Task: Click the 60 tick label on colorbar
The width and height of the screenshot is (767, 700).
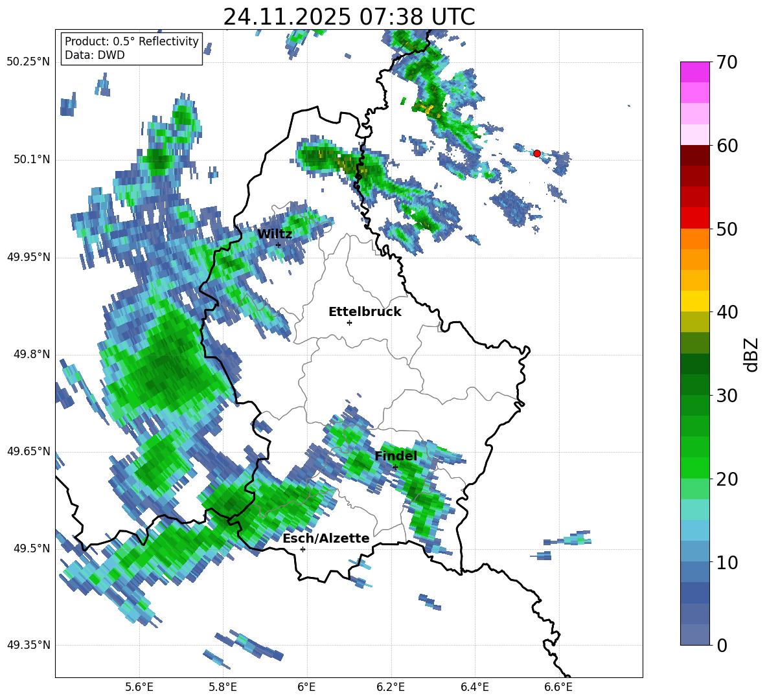Action: click(x=727, y=146)
